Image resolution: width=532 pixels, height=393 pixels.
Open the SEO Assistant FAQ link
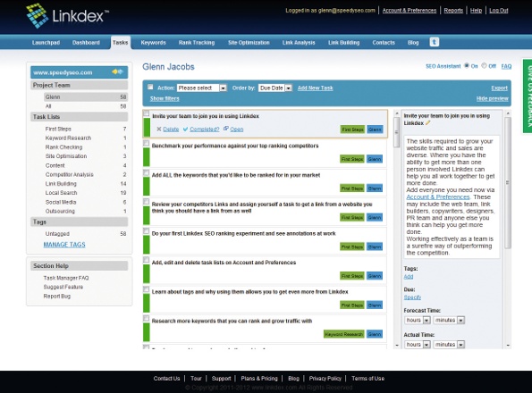(x=506, y=66)
